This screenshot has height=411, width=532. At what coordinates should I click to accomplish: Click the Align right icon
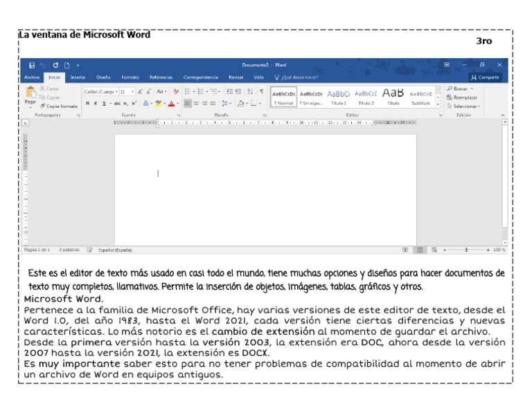(x=204, y=103)
